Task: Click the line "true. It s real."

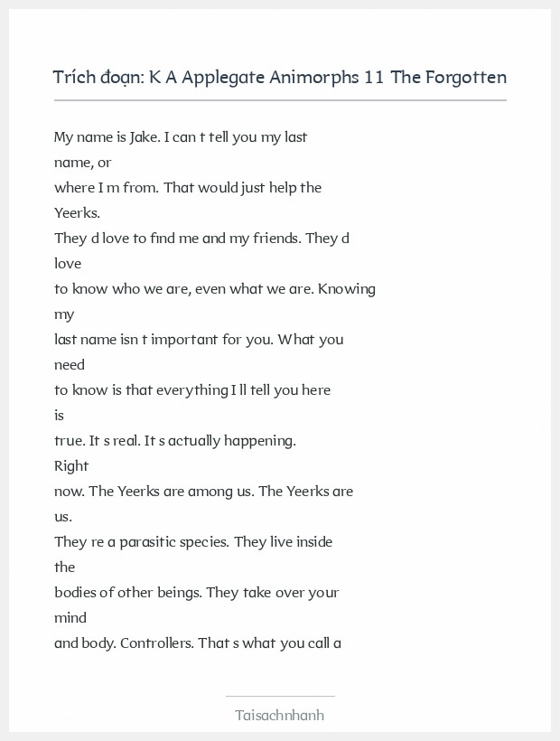Action: tap(175, 441)
